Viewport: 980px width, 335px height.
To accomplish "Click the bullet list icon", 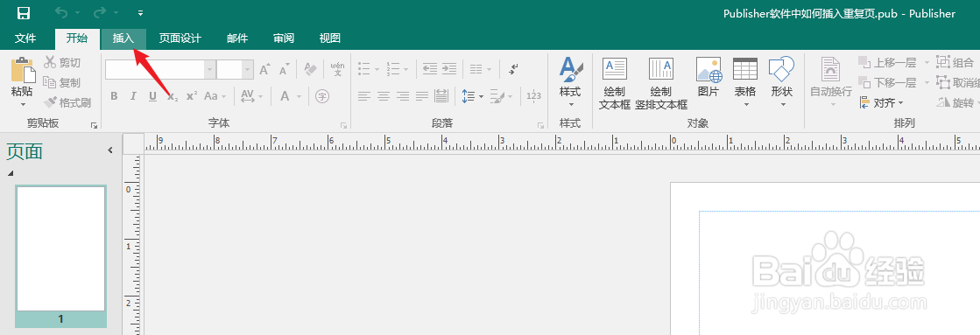I will (363, 69).
